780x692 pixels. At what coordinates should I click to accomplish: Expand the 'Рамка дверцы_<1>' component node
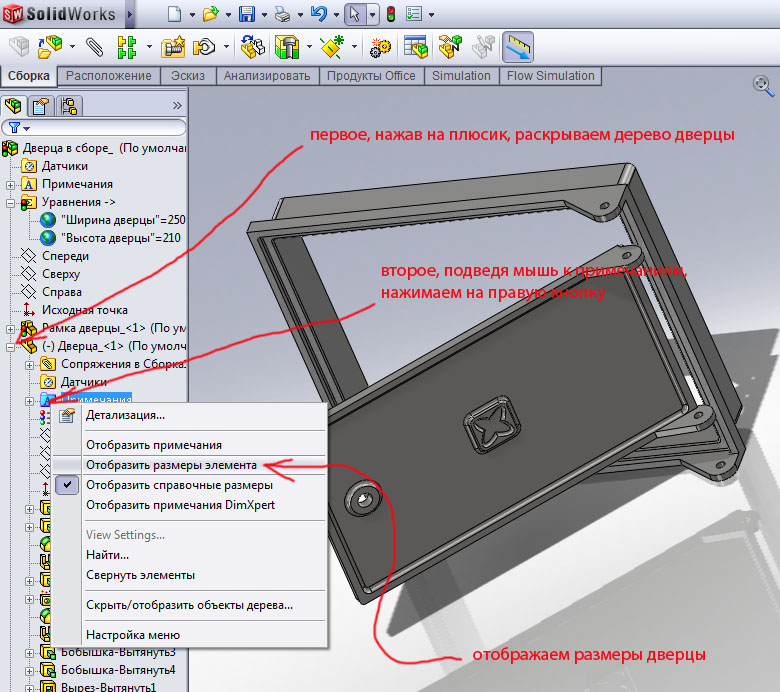[11, 328]
